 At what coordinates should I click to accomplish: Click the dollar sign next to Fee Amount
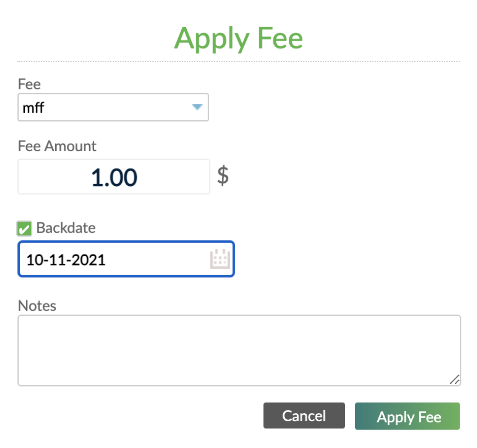tap(223, 176)
